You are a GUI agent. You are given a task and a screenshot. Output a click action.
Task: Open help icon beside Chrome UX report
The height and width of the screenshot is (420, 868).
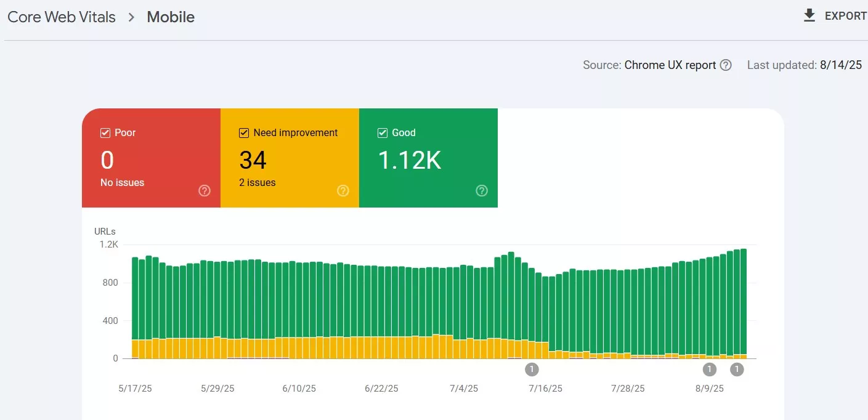pos(726,65)
